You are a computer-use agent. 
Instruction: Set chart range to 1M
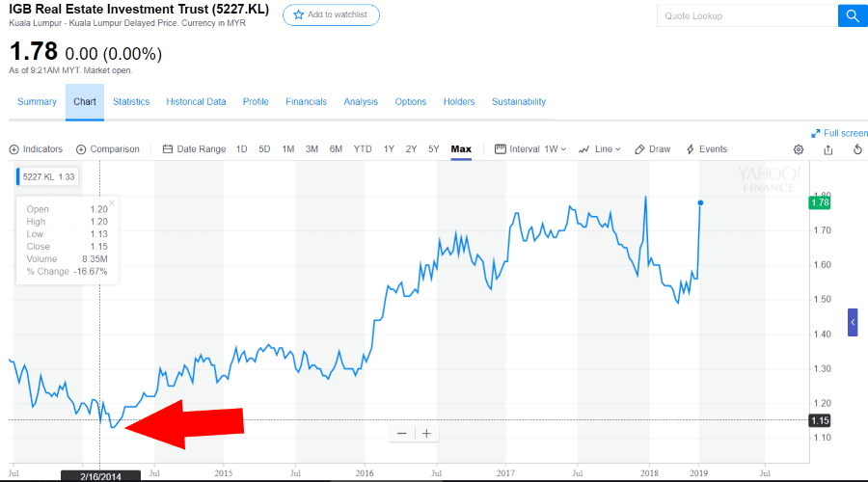(287, 149)
